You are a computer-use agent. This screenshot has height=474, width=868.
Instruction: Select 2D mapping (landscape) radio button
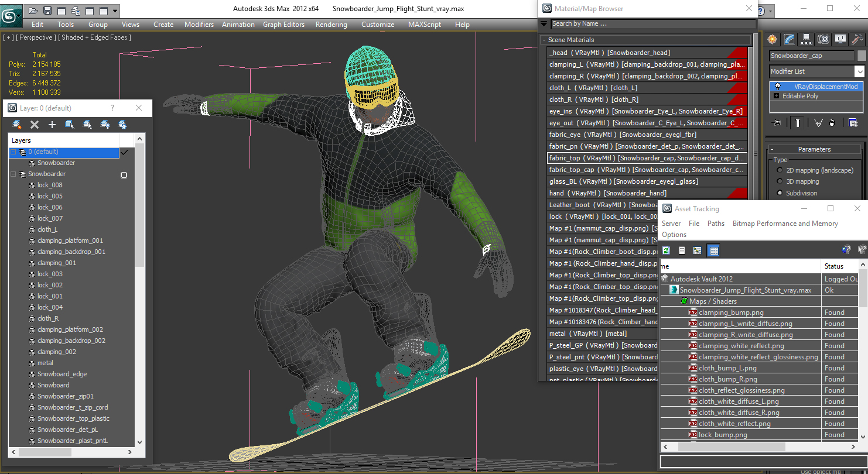click(x=780, y=170)
